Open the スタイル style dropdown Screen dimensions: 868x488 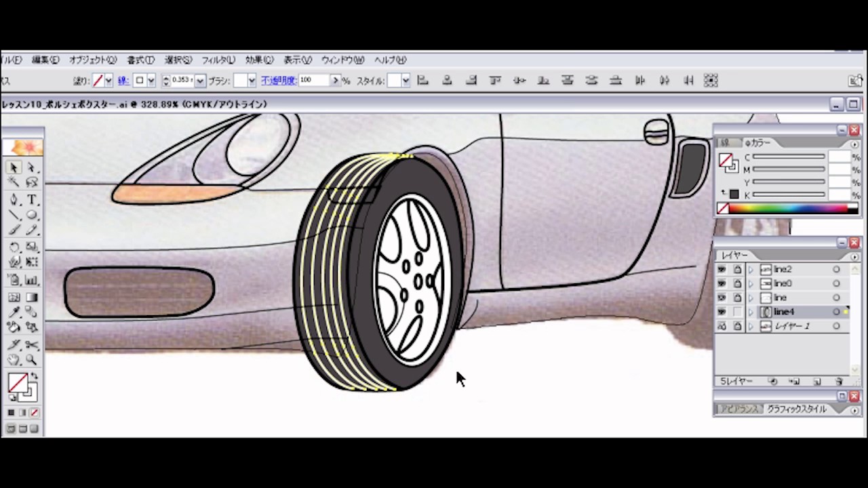point(405,81)
